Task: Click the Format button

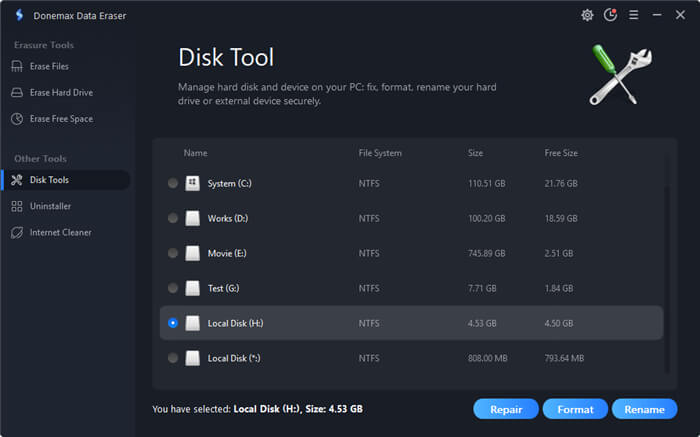Action: [x=575, y=409]
